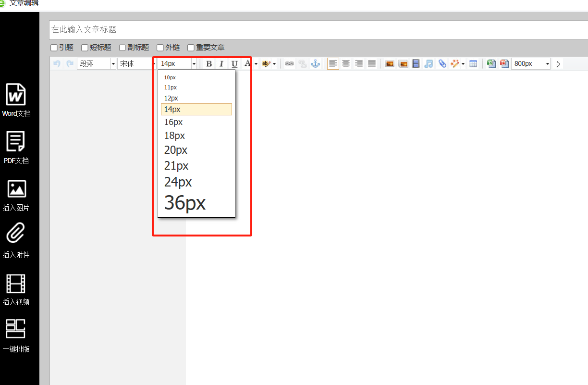588x385 pixels.
Task: Tick the 重要文章 checkbox
Action: coord(191,48)
